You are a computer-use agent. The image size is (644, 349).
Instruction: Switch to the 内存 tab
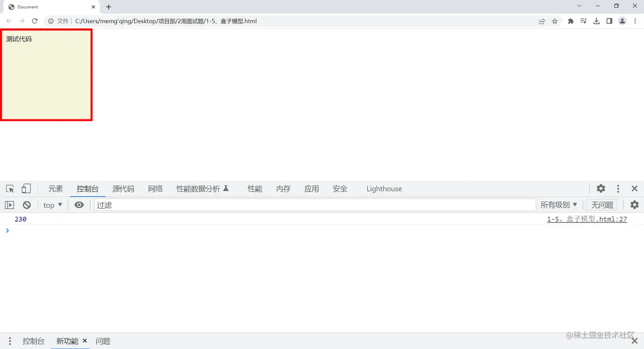point(283,189)
